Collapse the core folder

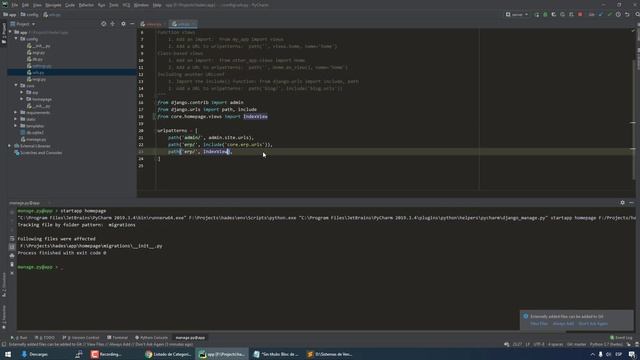pos(16,86)
